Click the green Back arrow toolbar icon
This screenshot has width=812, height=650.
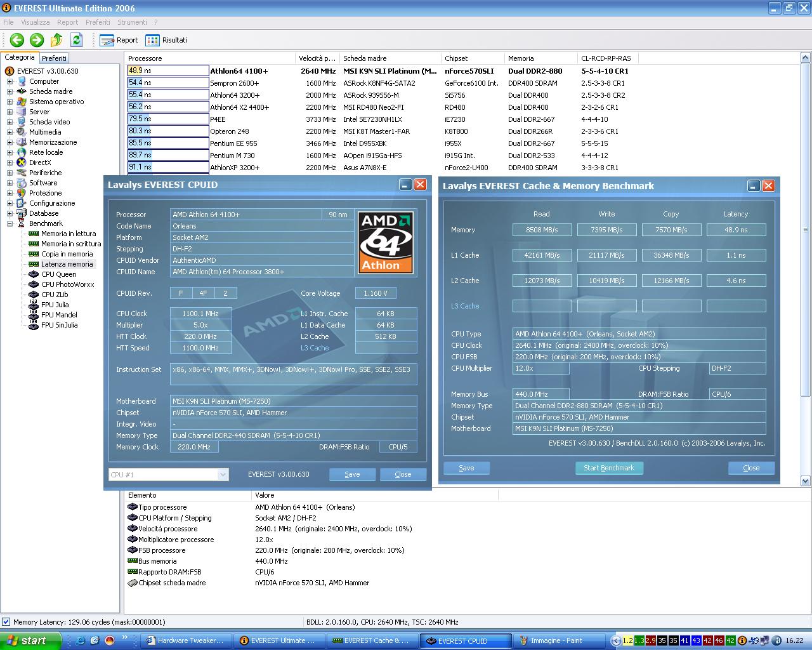[17, 40]
